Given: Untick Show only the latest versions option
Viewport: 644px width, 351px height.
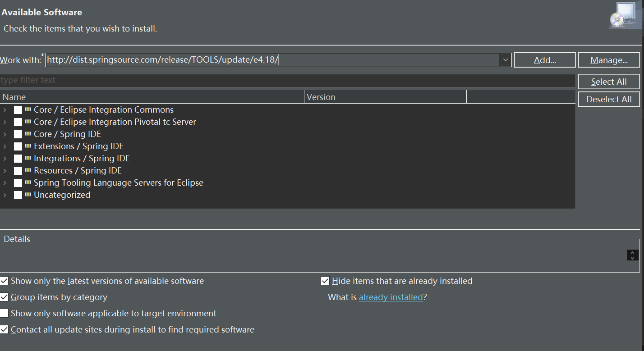Looking at the screenshot, I should click(x=4, y=281).
